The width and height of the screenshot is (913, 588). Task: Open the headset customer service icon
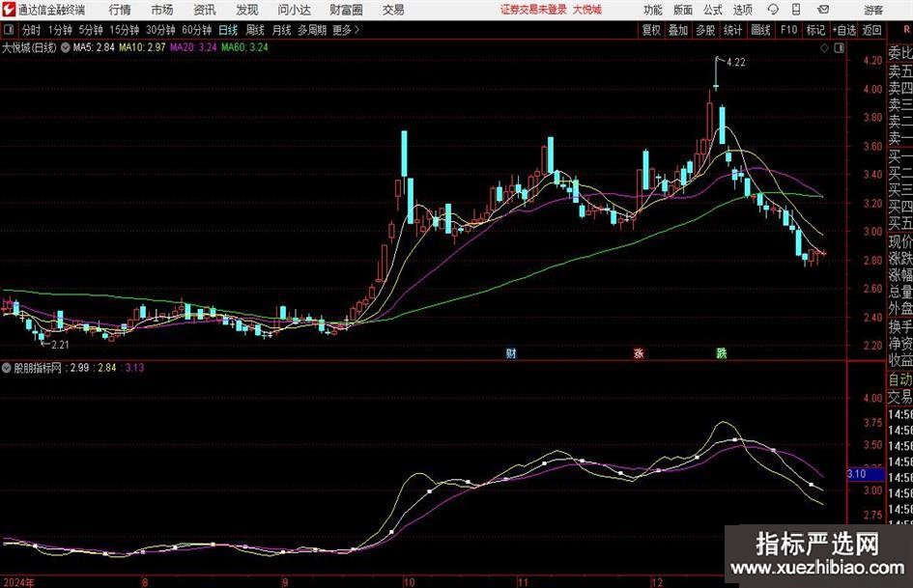click(x=773, y=10)
